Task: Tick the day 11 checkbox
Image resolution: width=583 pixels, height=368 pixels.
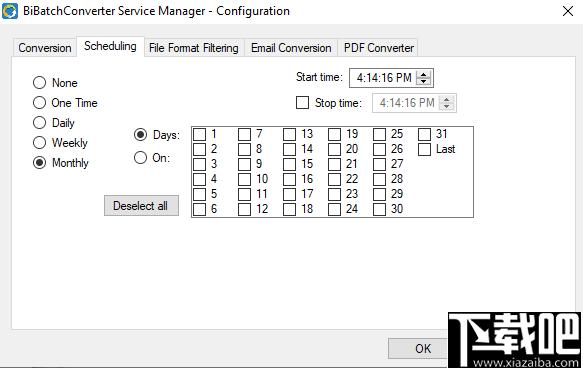Action: pyautogui.click(x=244, y=194)
